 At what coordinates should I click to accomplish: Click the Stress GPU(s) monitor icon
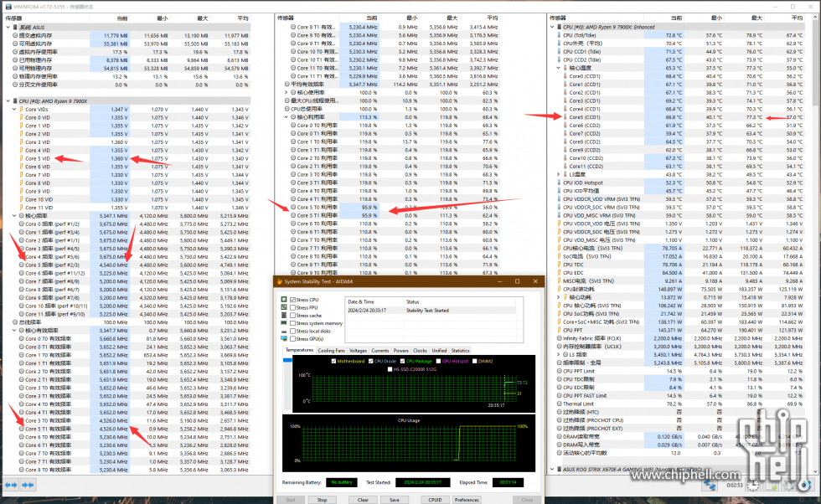[284, 338]
